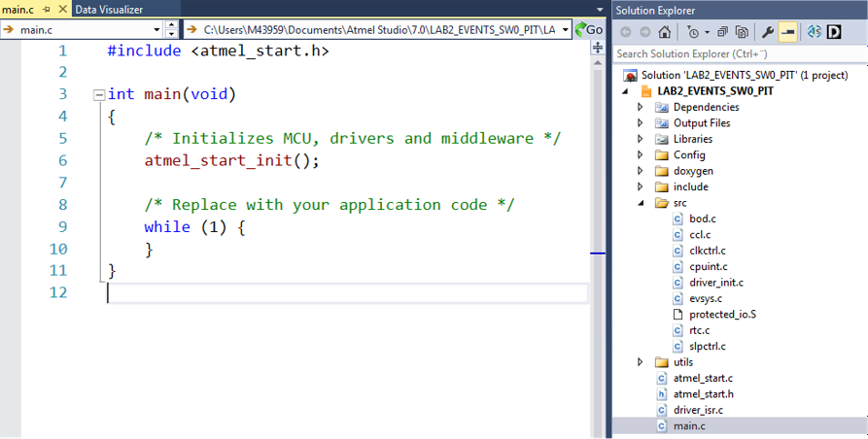The height and width of the screenshot is (439, 868).
Task: Click the Solution Explorer Forward arrow icon
Action: click(644, 32)
